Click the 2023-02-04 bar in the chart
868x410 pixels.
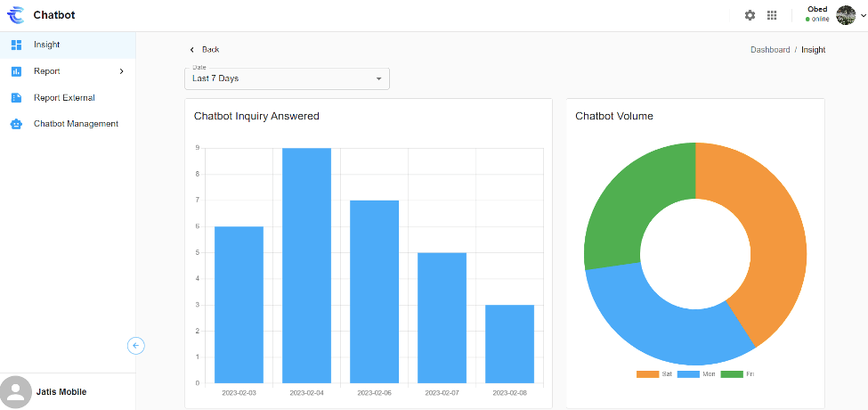(306, 266)
